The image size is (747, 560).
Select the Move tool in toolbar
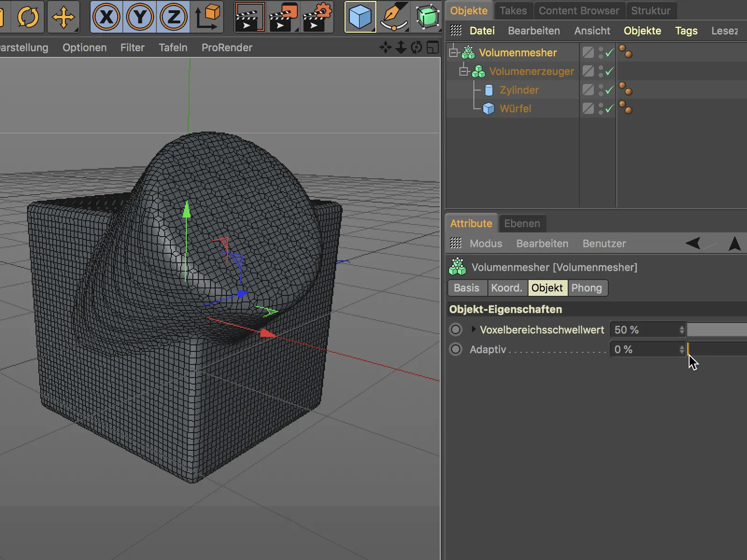tap(63, 17)
